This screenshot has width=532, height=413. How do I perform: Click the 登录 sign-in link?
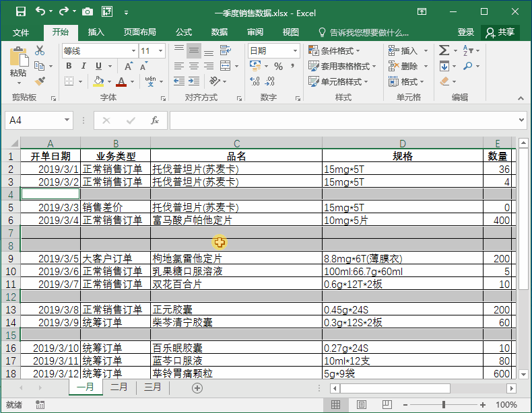click(465, 32)
